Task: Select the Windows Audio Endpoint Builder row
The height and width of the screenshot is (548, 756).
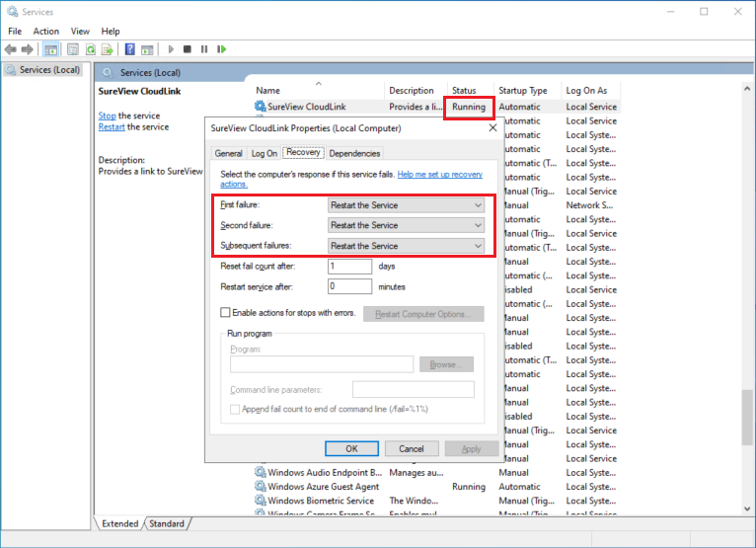Action: click(x=436, y=472)
